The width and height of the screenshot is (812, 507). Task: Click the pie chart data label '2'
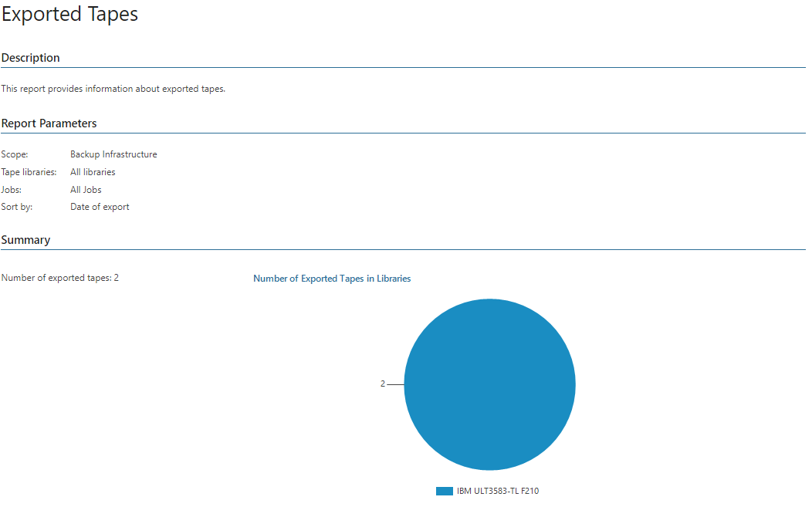click(383, 384)
